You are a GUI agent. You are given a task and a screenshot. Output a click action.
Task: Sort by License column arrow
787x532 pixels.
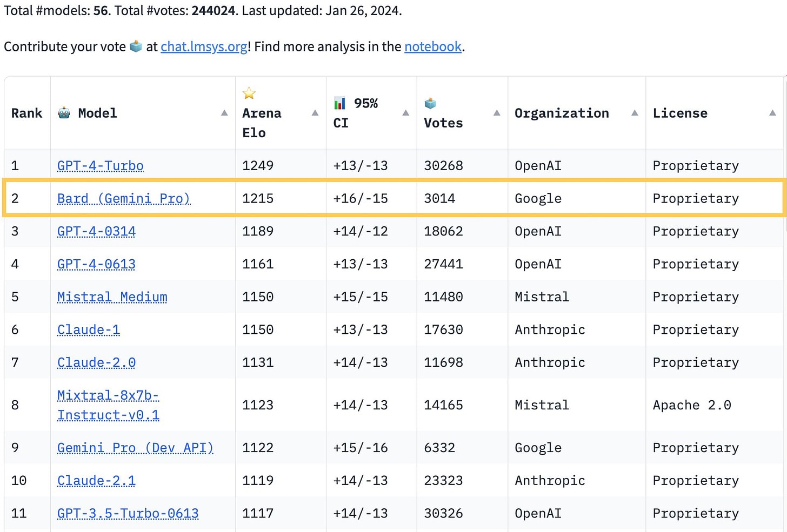[x=772, y=113]
